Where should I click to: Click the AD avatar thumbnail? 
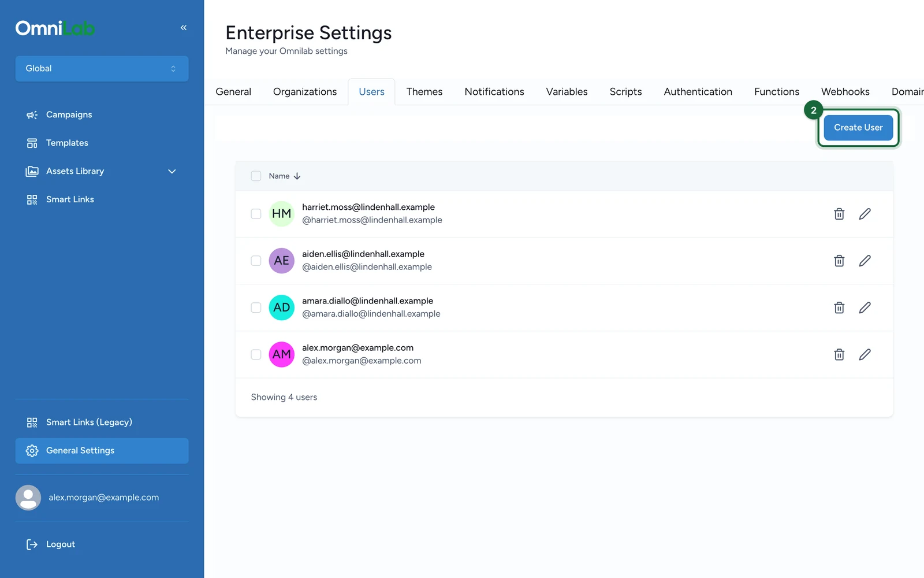pos(282,307)
